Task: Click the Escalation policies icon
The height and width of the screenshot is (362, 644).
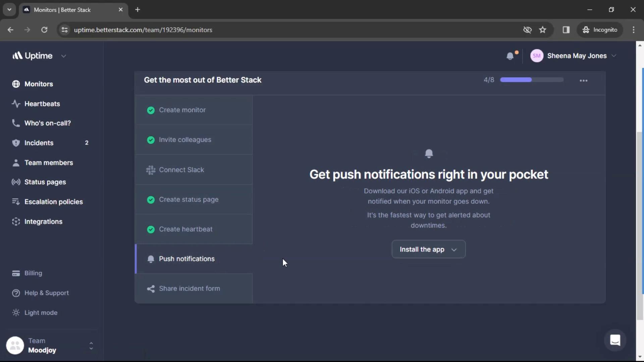Action: (x=16, y=201)
